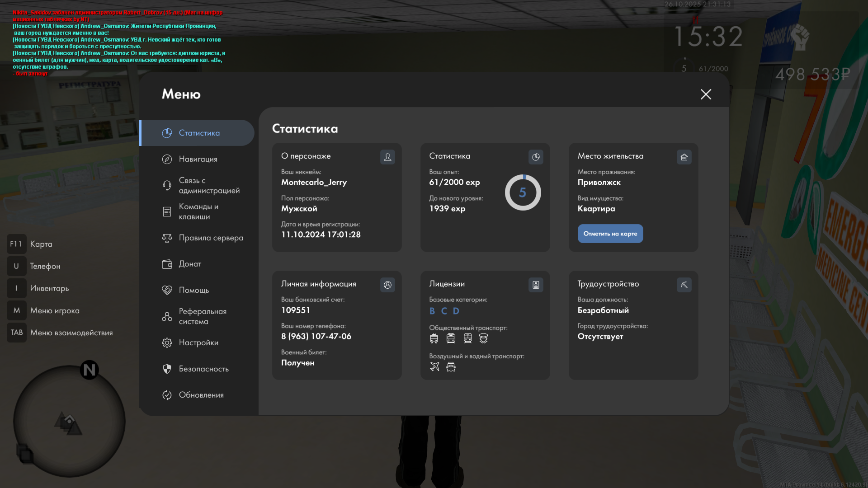This screenshot has width=868, height=488.
Task: Click the profile icon in О персонаже card
Action: coord(387,157)
